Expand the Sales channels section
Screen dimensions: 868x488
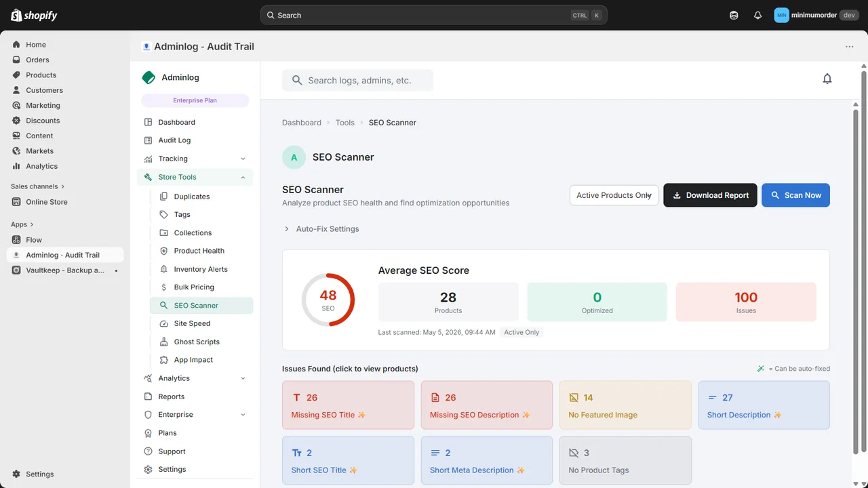(x=38, y=186)
